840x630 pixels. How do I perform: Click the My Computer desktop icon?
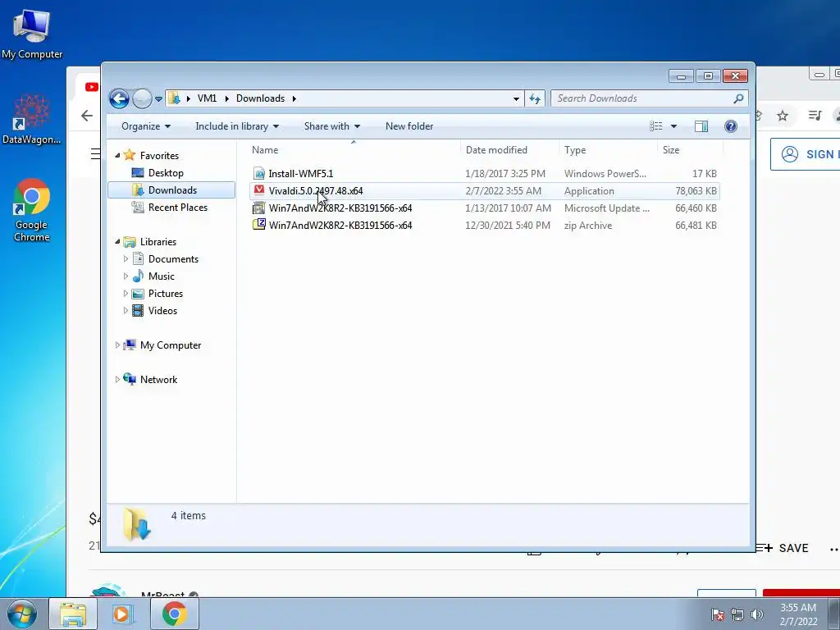coord(32,33)
